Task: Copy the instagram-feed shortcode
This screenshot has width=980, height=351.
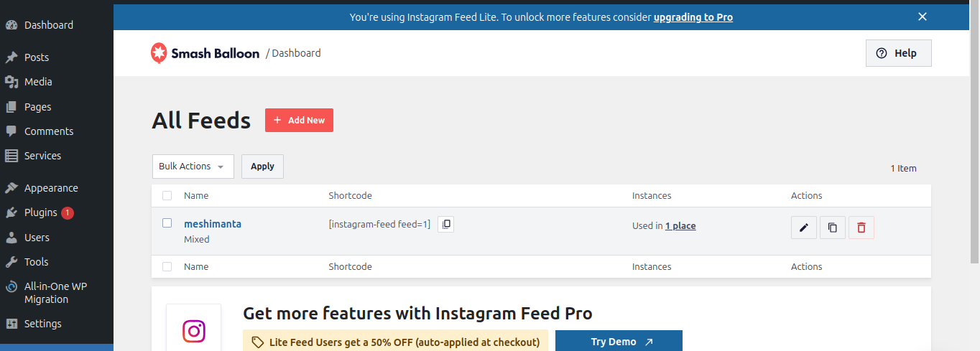Action: coord(445,225)
